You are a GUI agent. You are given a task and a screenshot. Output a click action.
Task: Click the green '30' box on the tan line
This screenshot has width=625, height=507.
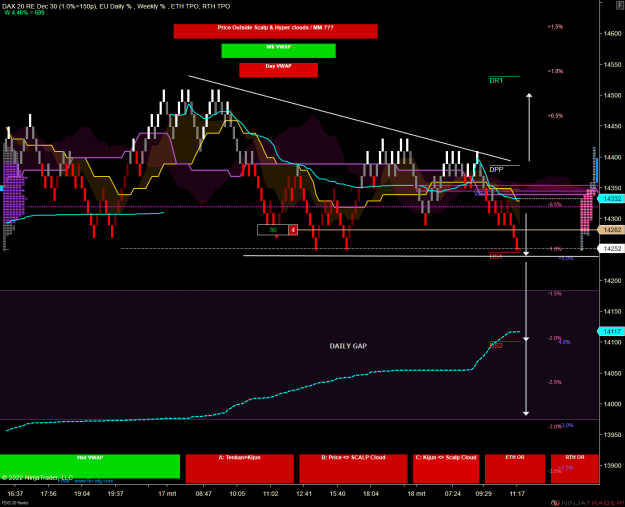[x=273, y=230]
